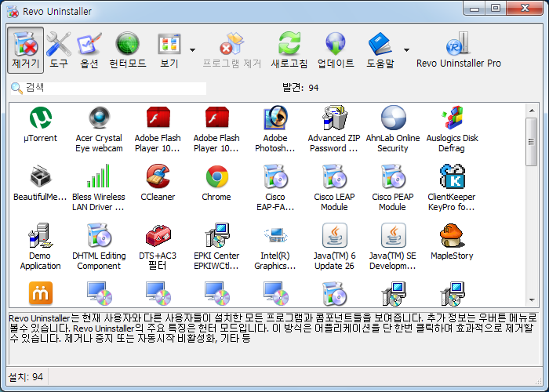
Task: Click the 발견: 94 found counter
Action: (x=300, y=88)
